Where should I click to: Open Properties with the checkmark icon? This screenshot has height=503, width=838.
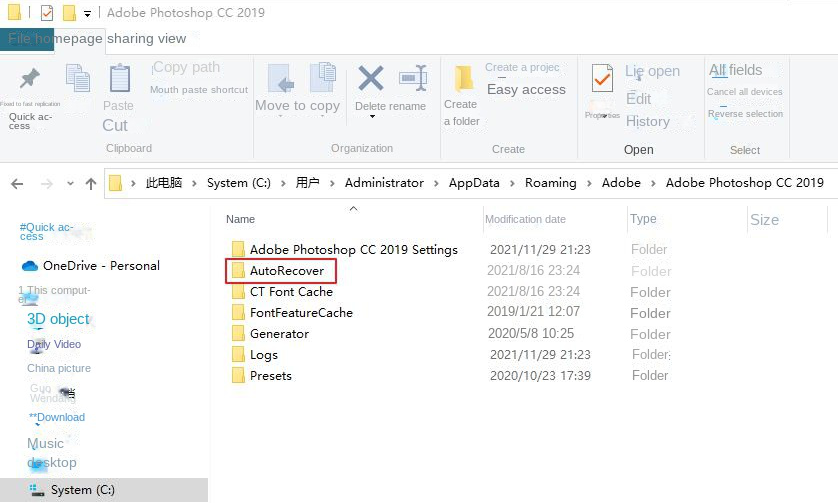point(602,79)
